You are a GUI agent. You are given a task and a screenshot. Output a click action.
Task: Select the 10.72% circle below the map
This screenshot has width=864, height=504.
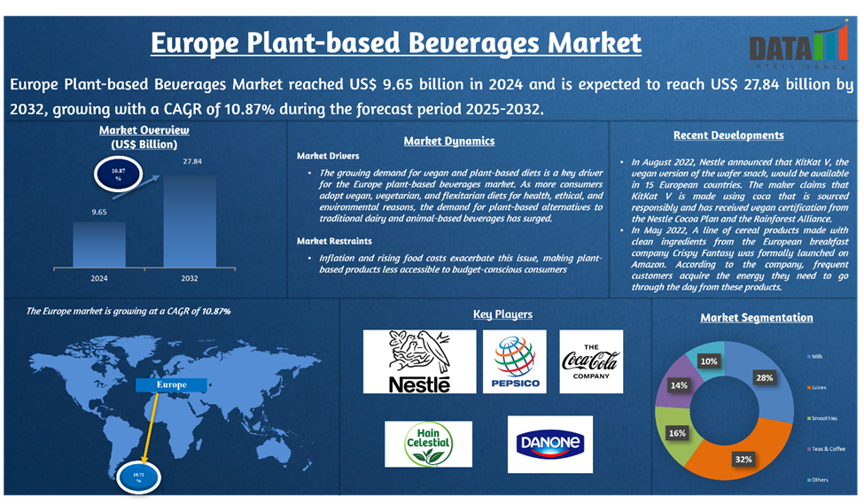click(139, 477)
